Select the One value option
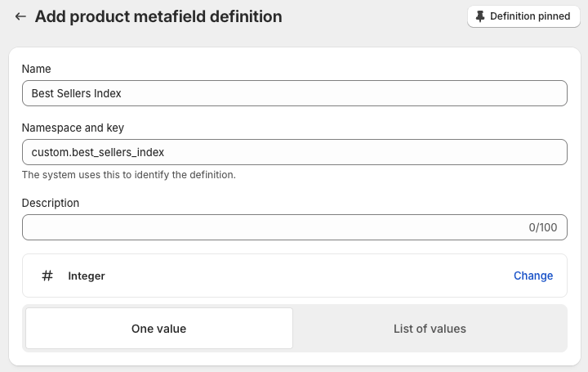The width and height of the screenshot is (588, 372). point(158,329)
